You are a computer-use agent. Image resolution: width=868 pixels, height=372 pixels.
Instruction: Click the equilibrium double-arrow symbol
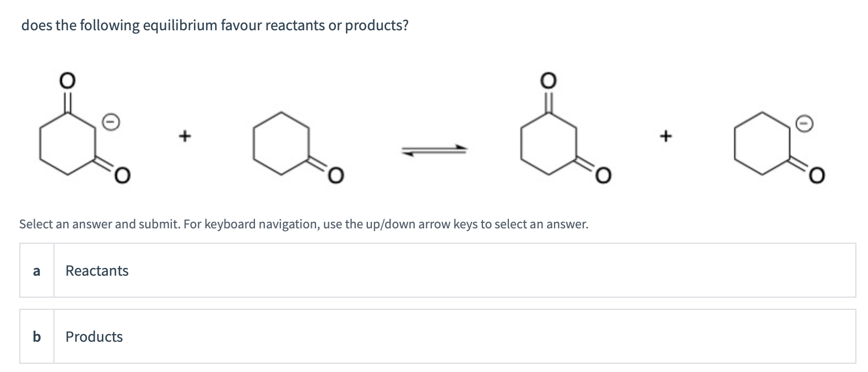pyautogui.click(x=435, y=150)
